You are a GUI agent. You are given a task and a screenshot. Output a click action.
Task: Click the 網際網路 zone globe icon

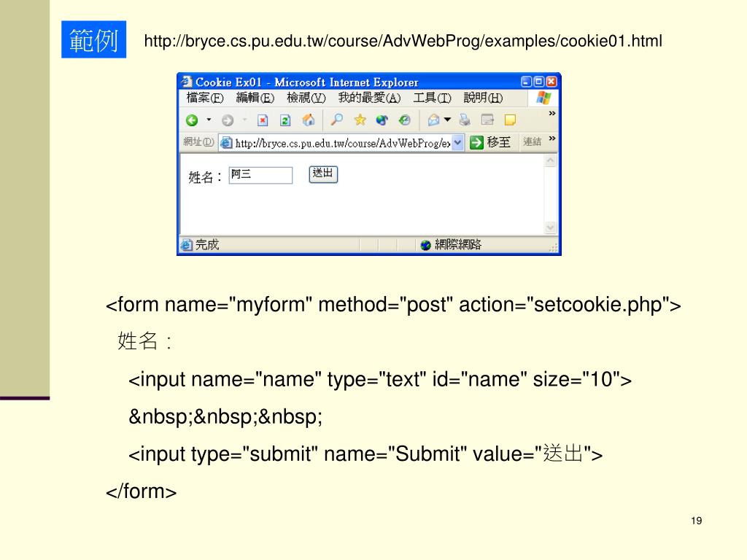[426, 245]
